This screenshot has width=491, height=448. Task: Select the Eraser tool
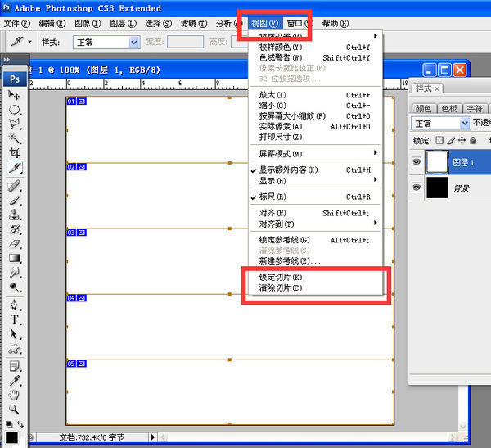coord(14,243)
